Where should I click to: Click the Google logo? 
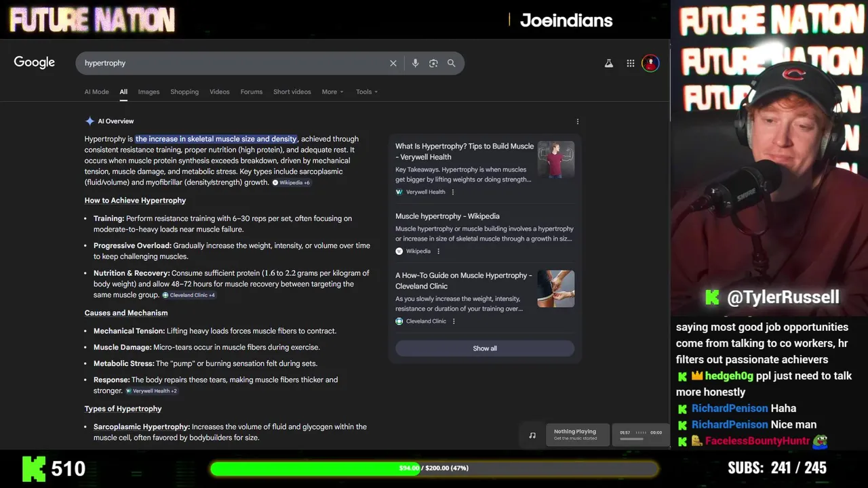[34, 62]
